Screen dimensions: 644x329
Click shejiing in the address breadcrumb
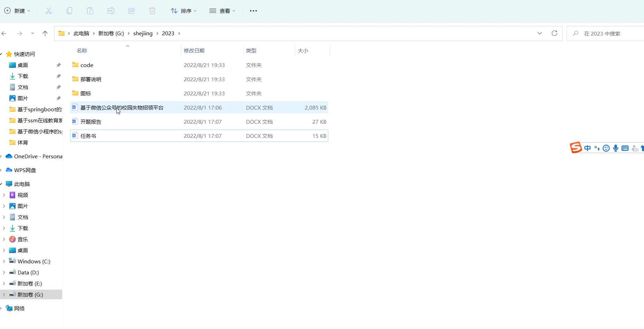click(143, 34)
